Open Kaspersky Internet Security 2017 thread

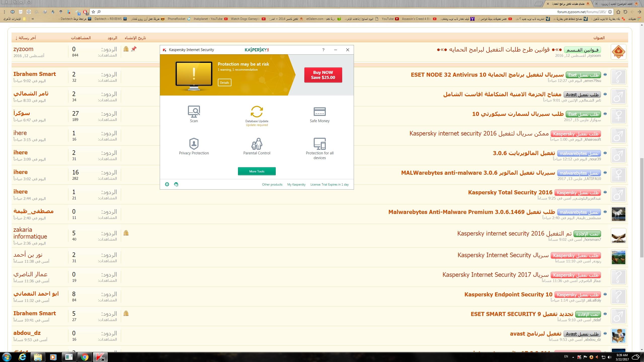click(x=496, y=275)
